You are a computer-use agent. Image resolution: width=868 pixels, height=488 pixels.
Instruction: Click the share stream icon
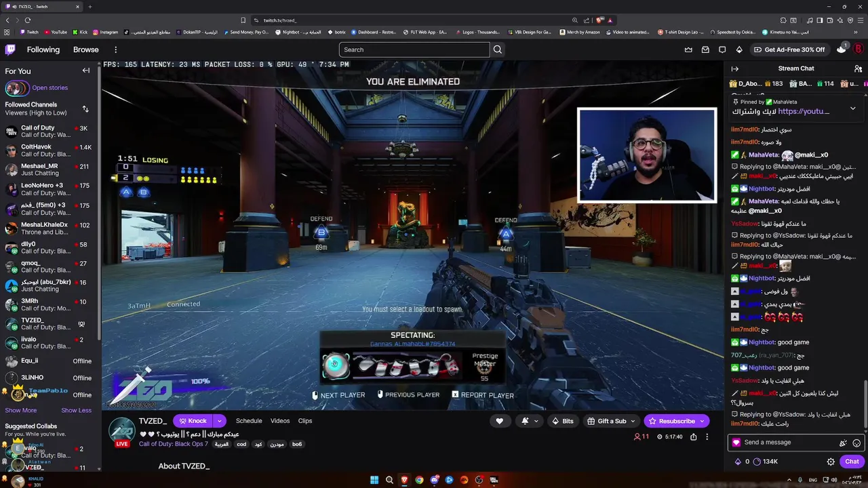(693, 437)
